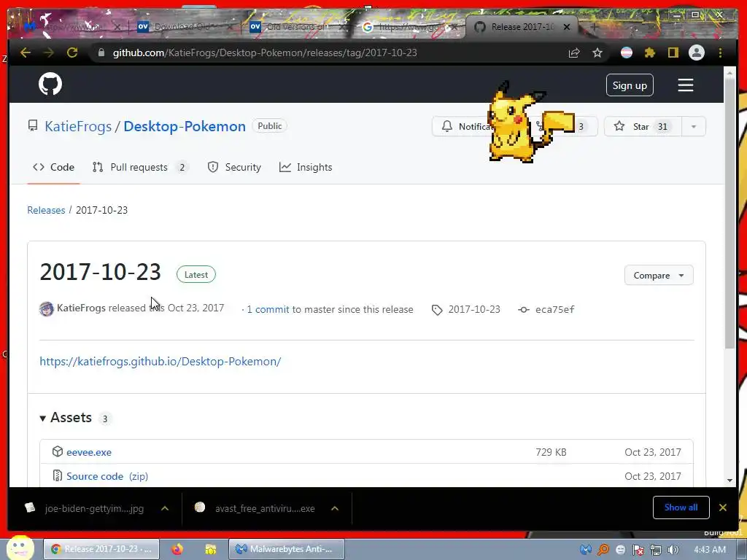Open the '1 commit' link
This screenshot has height=560, width=747.
coord(268,309)
